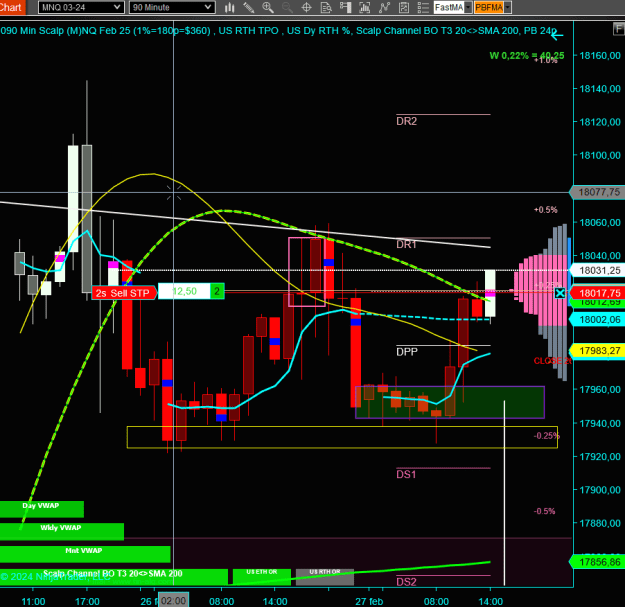
Task: Toggle the cross hair pointer
Action: coord(306,7)
